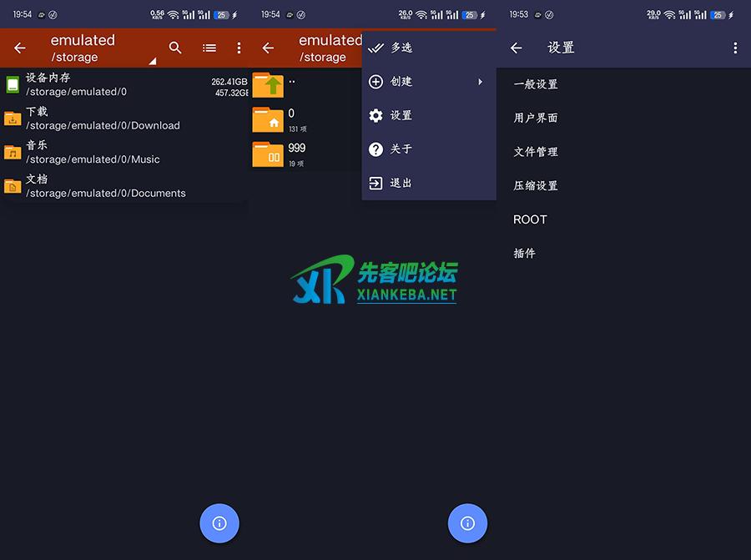Tap the search magnifier icon in file manager

tap(175, 48)
